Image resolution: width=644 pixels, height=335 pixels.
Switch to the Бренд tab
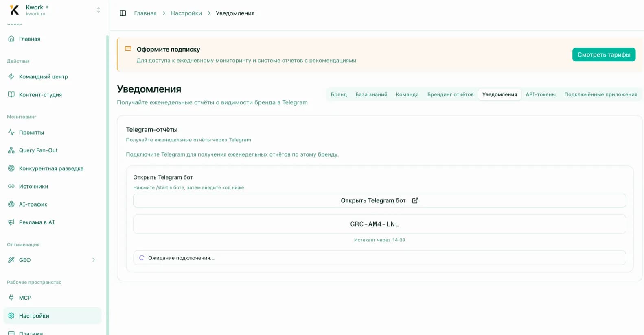339,94
